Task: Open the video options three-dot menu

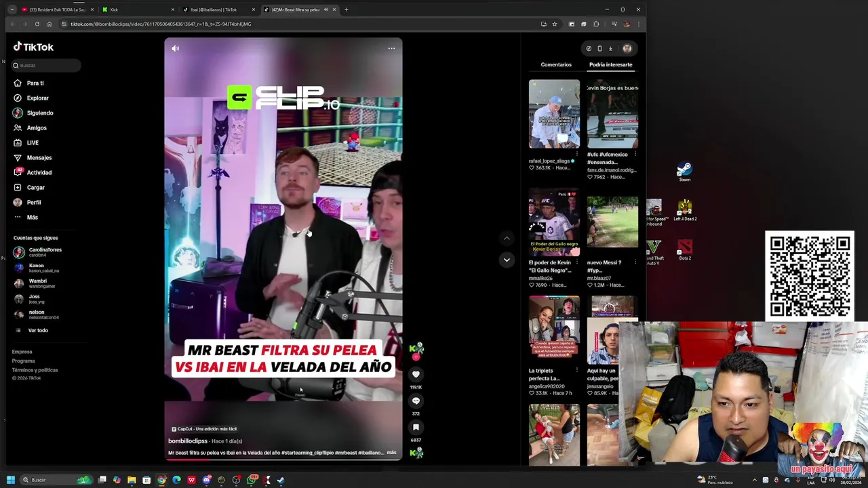Action: click(x=391, y=48)
